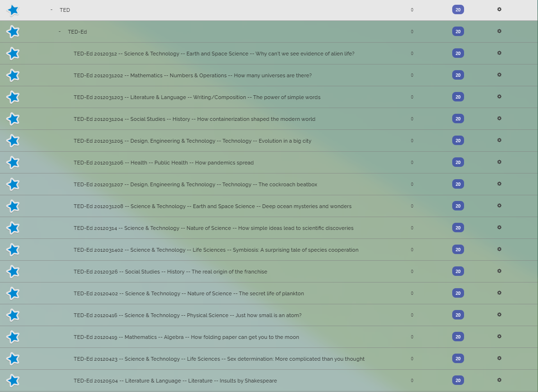Open gear menu for 'The cockroach beatbox'
This screenshot has width=538, height=392.
[x=499, y=183]
